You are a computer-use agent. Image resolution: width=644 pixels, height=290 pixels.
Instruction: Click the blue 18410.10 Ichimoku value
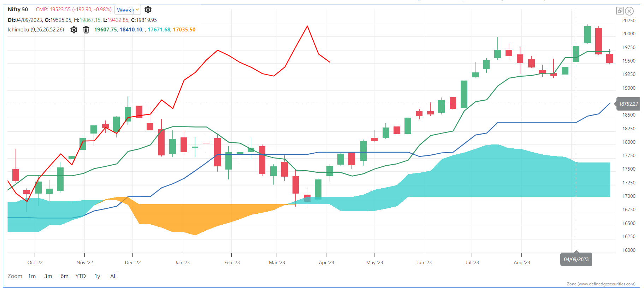(x=131, y=30)
